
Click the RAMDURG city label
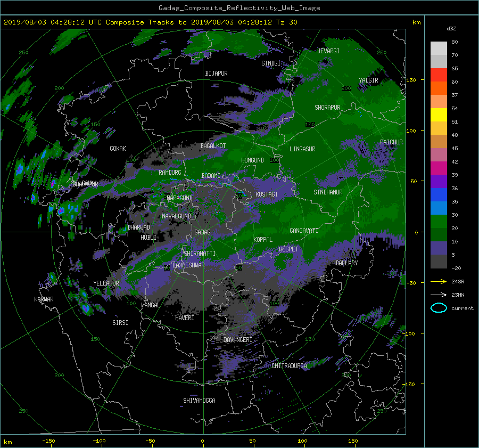(x=170, y=173)
